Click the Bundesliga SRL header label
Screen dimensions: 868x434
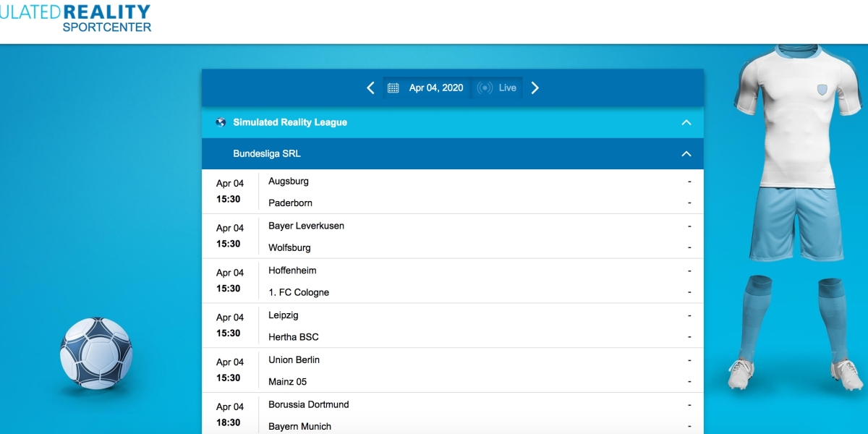click(267, 154)
